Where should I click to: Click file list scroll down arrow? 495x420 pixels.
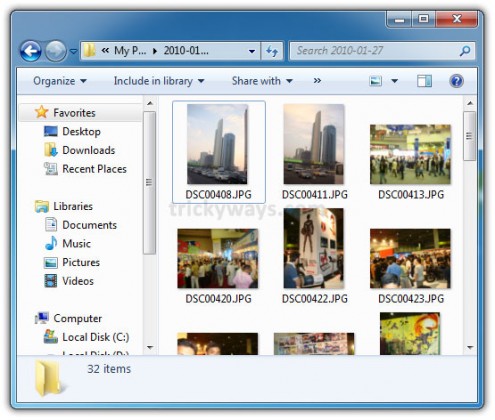[x=470, y=348]
